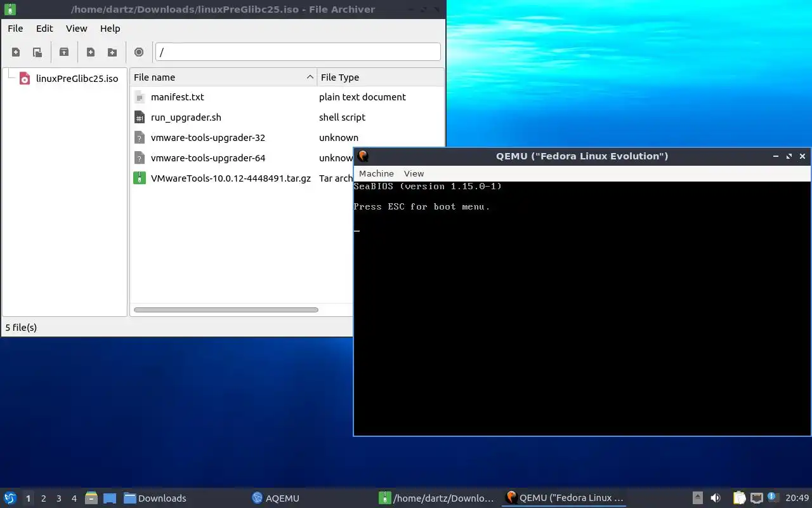The width and height of the screenshot is (812, 508).
Task: Click the removable media eject tray icon
Action: tap(698, 498)
